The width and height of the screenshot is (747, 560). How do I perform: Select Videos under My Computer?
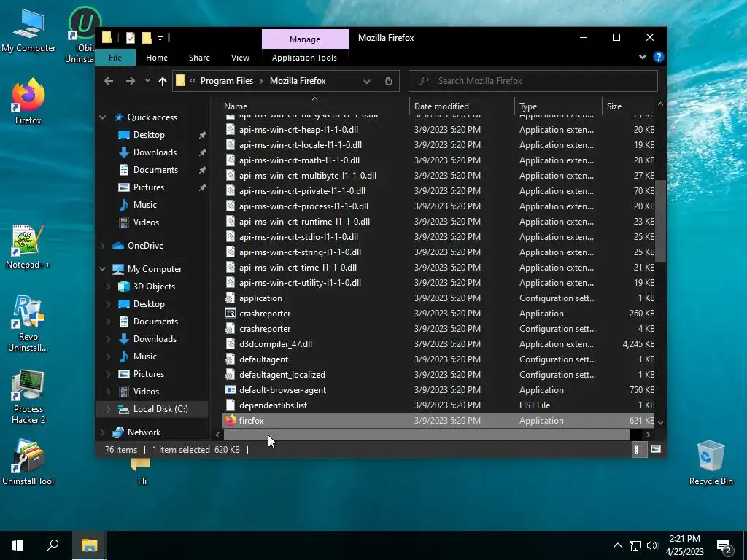146,392
